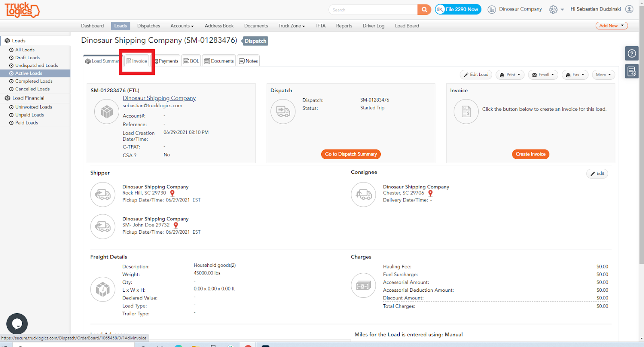This screenshot has width=644, height=347.
Task: Click the Dispatch status badge
Action: point(255,41)
